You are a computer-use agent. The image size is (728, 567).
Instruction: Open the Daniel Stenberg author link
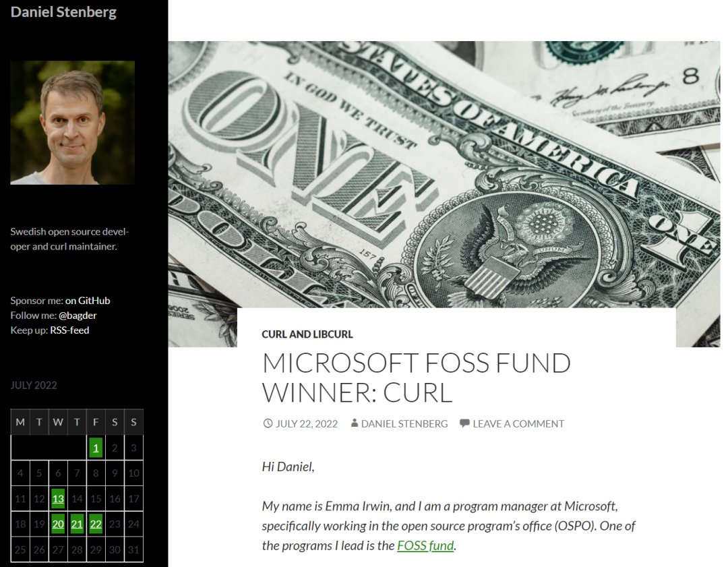[404, 423]
